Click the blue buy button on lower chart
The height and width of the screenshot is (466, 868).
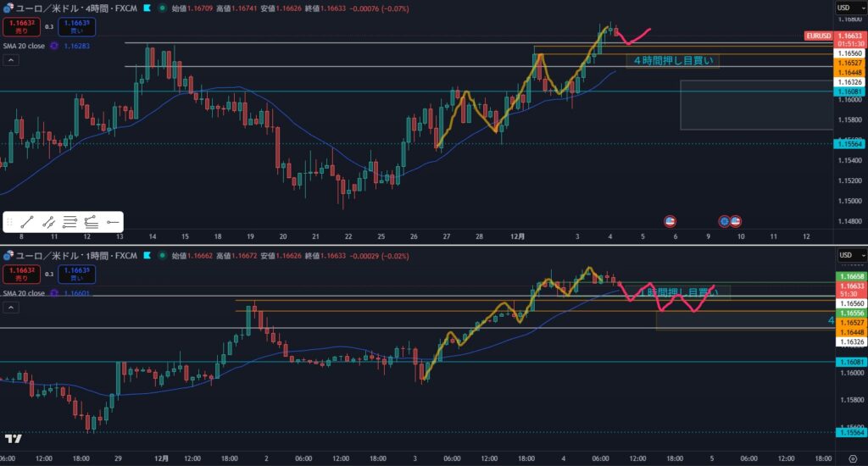pyautogui.click(x=77, y=275)
